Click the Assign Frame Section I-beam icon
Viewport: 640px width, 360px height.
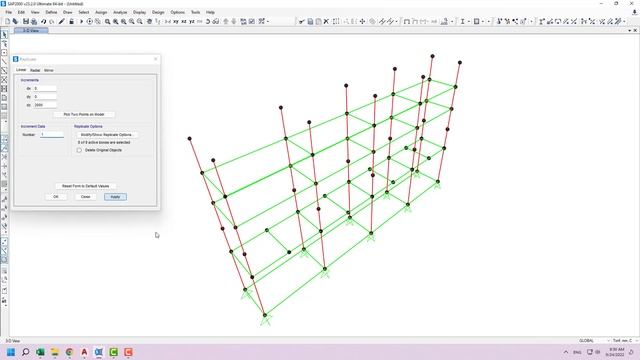coord(462,21)
